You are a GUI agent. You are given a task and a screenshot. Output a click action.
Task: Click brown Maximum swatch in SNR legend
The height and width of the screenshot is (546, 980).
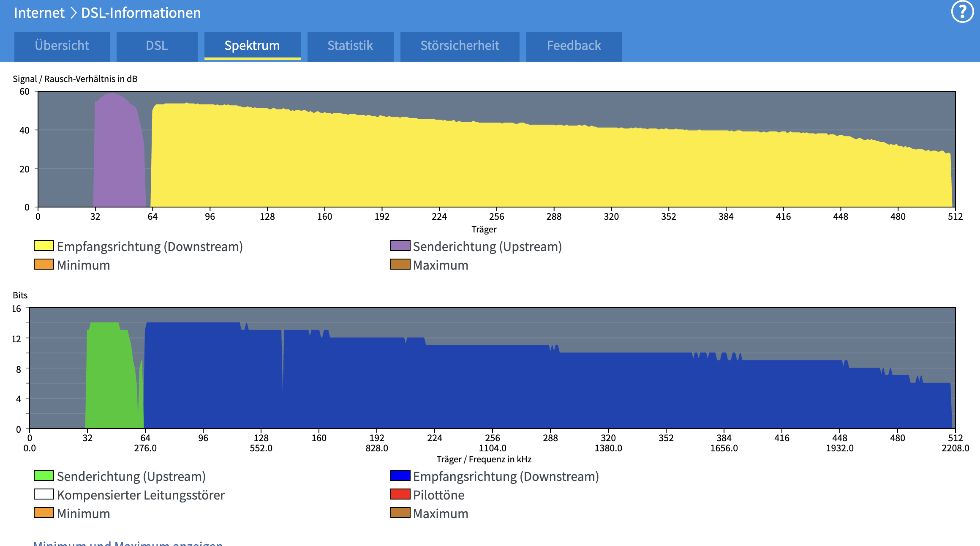click(400, 264)
